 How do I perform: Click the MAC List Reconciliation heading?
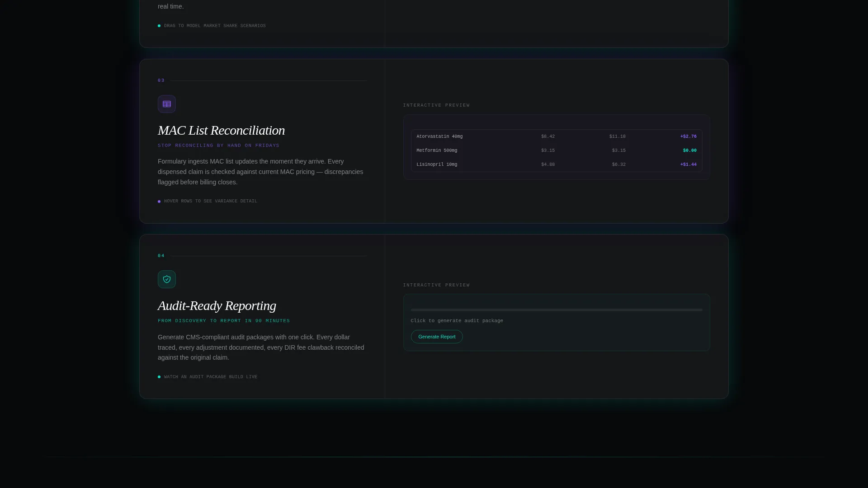(x=221, y=130)
